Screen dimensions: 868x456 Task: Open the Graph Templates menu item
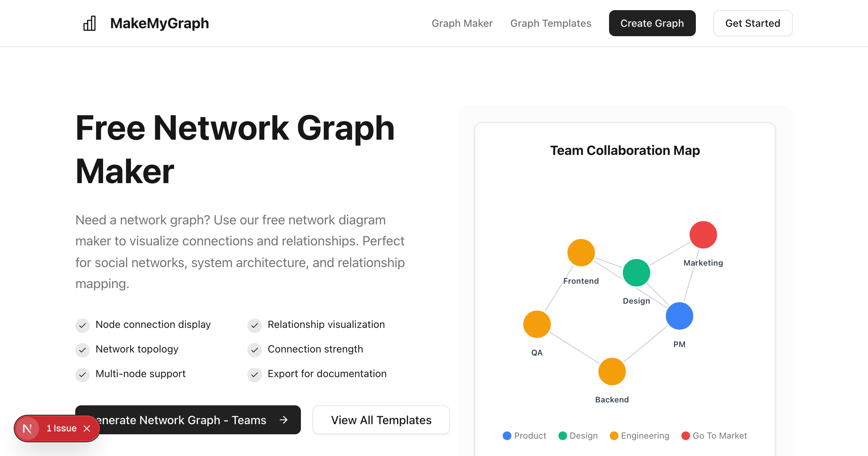click(550, 23)
